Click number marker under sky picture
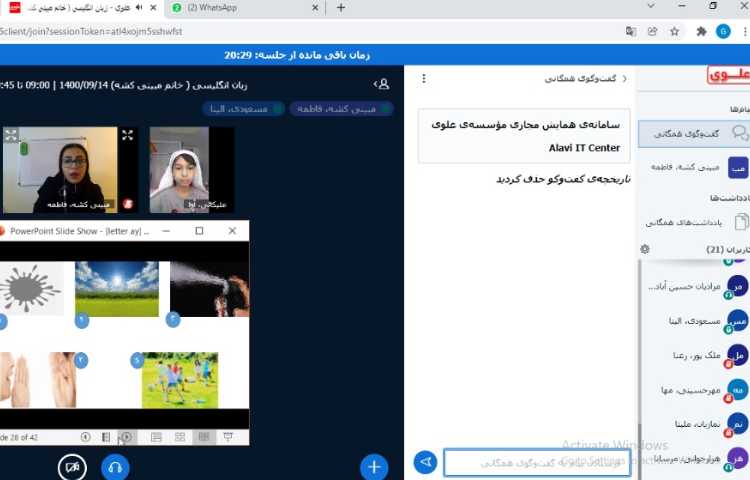Viewport: 750px width, 480px height. coord(82,320)
